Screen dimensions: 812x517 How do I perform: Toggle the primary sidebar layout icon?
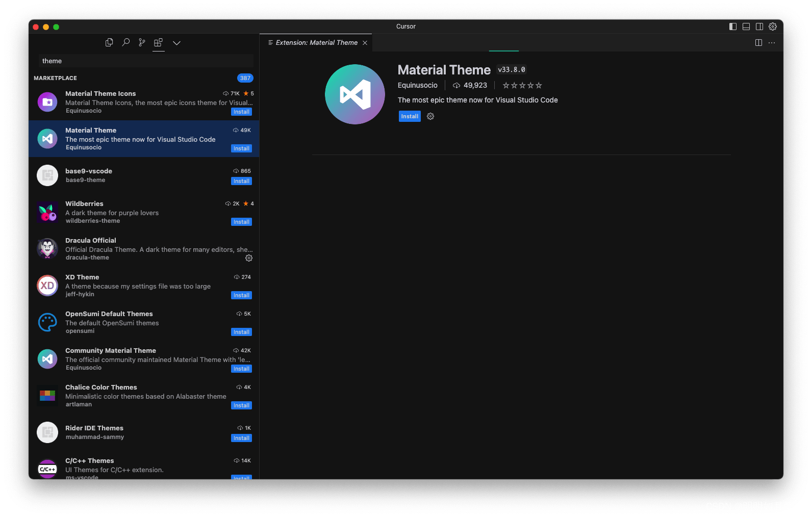pos(733,27)
